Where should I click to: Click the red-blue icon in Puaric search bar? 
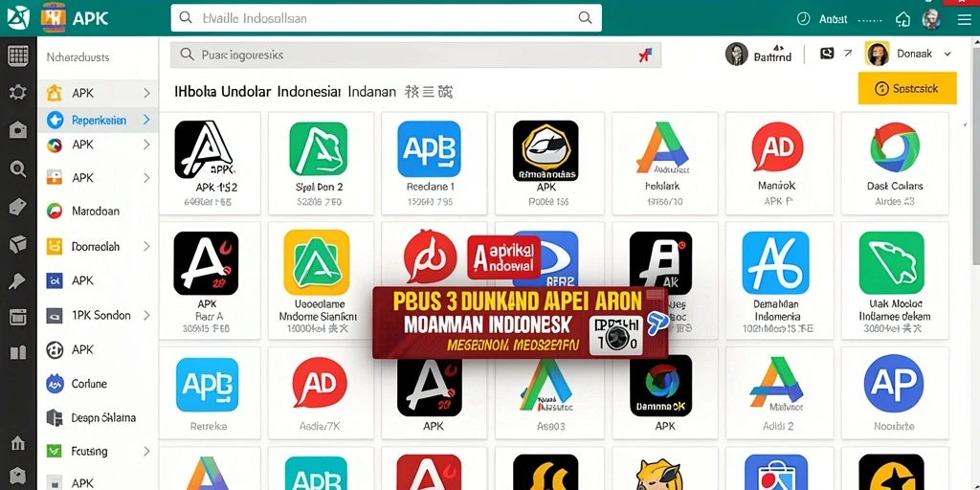[x=645, y=56]
